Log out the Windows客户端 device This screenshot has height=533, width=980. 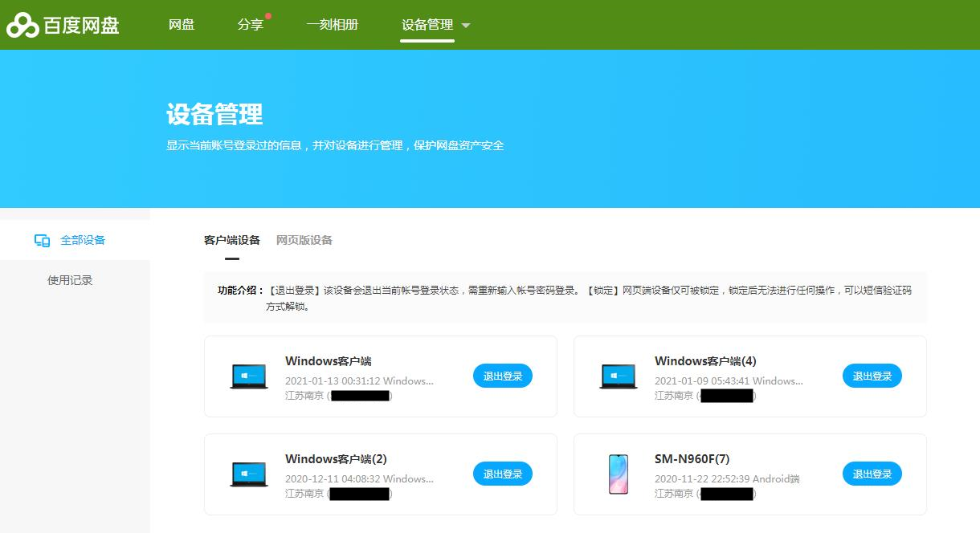[503, 376]
